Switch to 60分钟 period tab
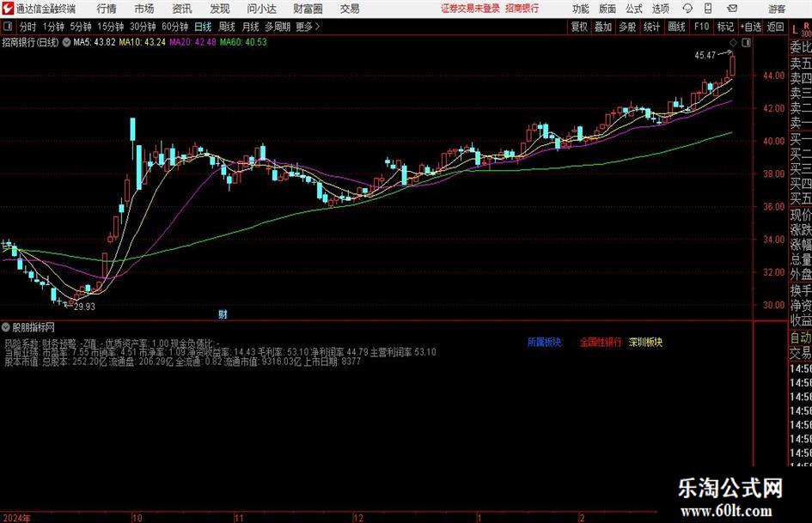 click(174, 27)
